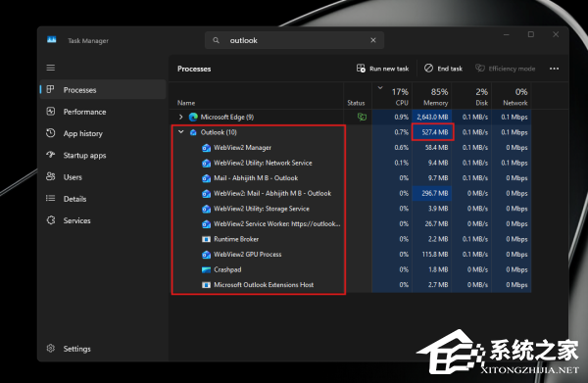Open Startup apps section
Image resolution: width=588 pixels, height=383 pixels.
(x=103, y=155)
